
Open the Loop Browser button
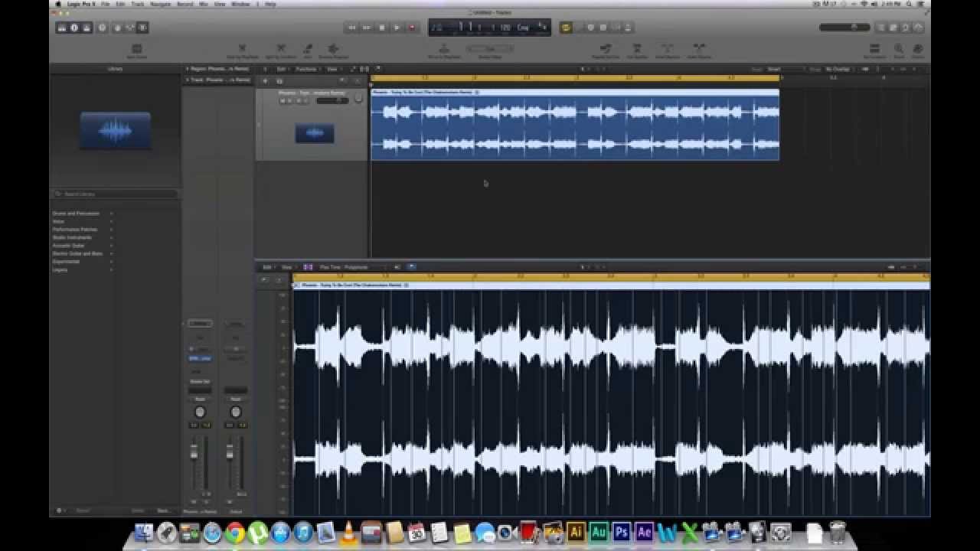[x=904, y=28]
